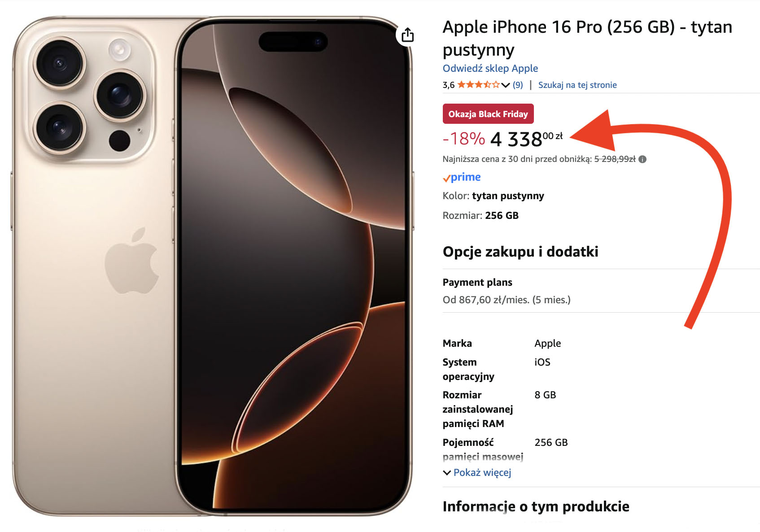The height and width of the screenshot is (532, 760).
Task: Open the rating dropdown arrow next to stars
Action: [506, 85]
